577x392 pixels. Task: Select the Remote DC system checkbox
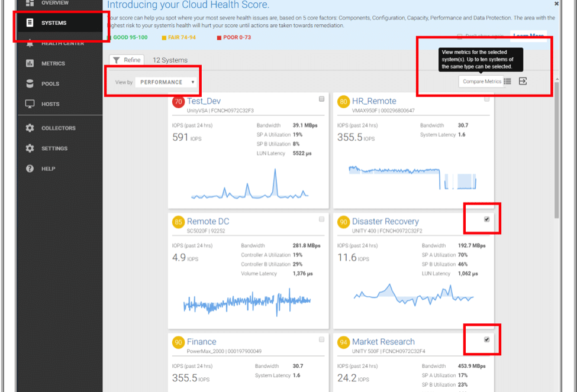pyautogui.click(x=321, y=219)
